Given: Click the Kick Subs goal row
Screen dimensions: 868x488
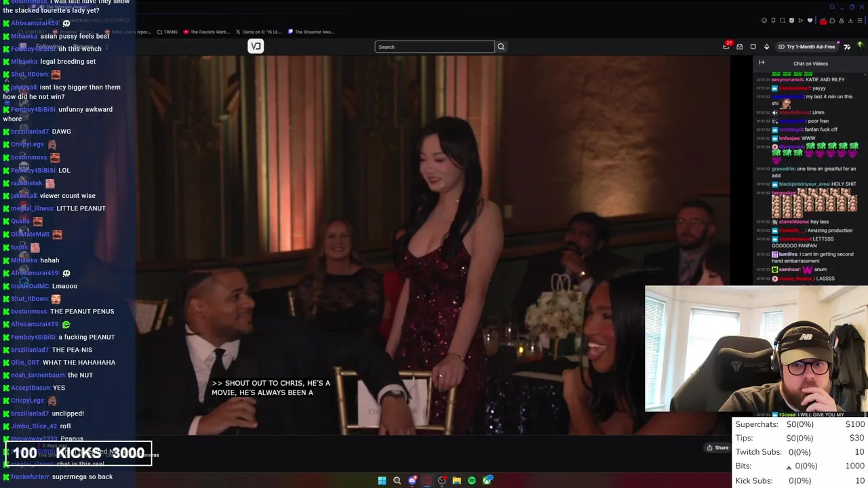Looking at the screenshot, I should click(800, 481).
